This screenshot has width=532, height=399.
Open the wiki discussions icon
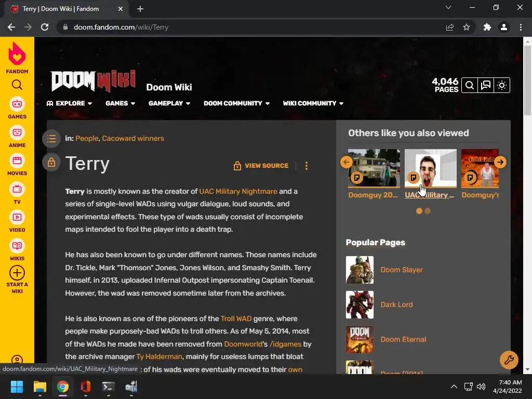(x=486, y=85)
